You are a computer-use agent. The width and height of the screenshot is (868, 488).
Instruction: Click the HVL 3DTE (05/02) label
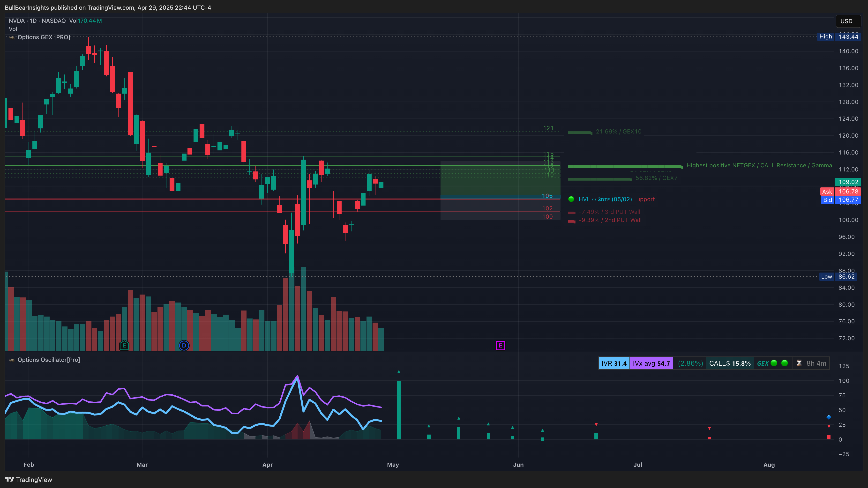(605, 199)
